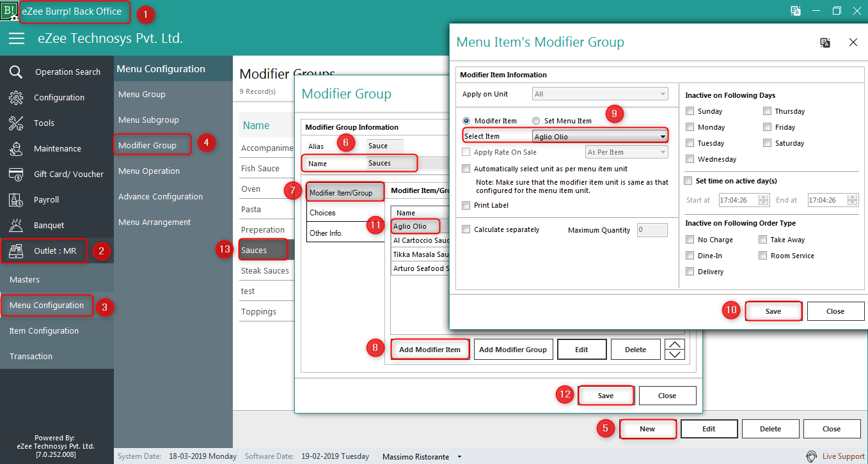Check the Room Service order type
The height and width of the screenshot is (464, 868).
762,256
